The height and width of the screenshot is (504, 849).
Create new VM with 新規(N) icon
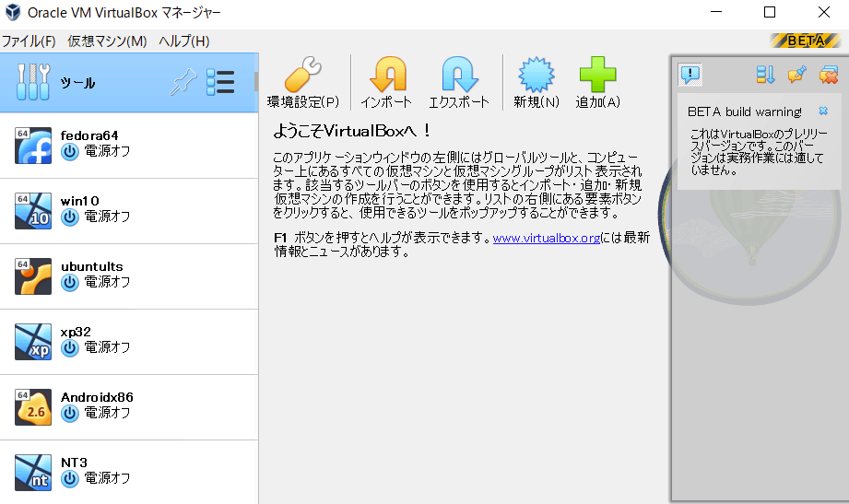(536, 74)
